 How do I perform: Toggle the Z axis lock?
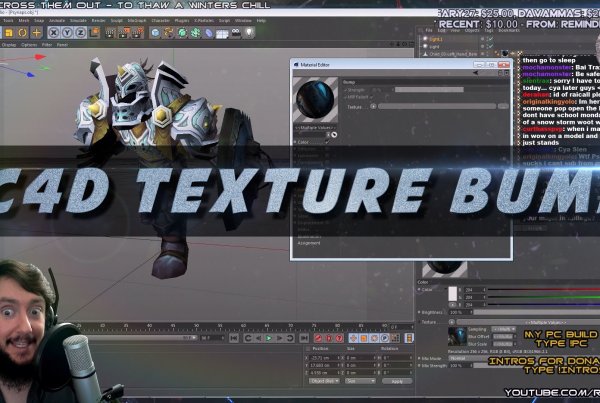[81, 33]
